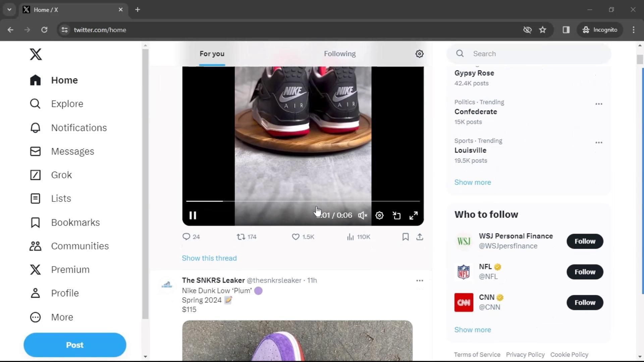The width and height of the screenshot is (644, 362).
Task: Bookmark the Nike Air video post
Action: pyautogui.click(x=405, y=237)
